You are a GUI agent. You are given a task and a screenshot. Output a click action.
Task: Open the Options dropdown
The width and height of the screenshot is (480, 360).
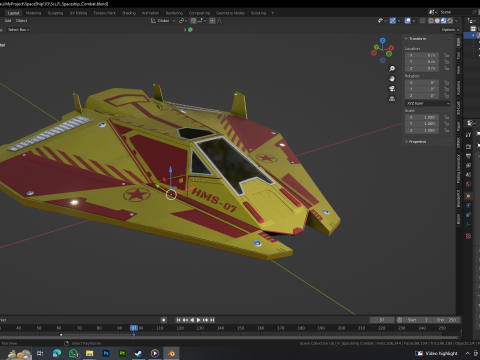[x=450, y=30]
